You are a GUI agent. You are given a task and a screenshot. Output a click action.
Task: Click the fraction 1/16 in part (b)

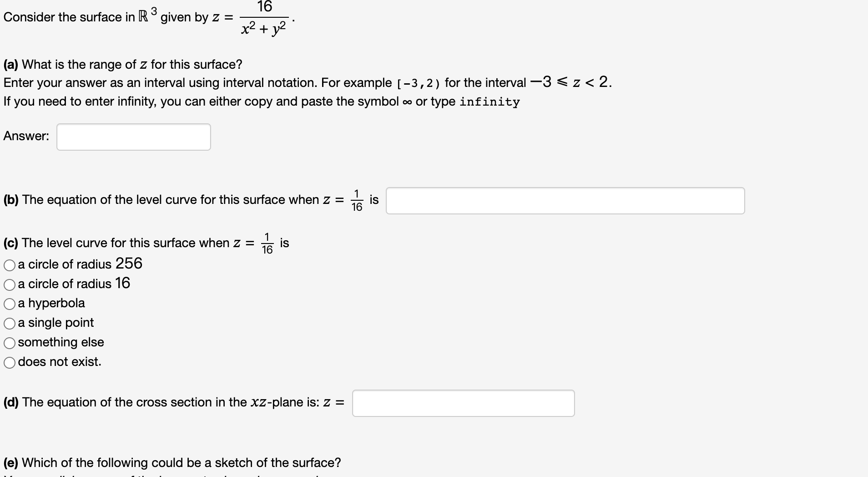click(357, 199)
